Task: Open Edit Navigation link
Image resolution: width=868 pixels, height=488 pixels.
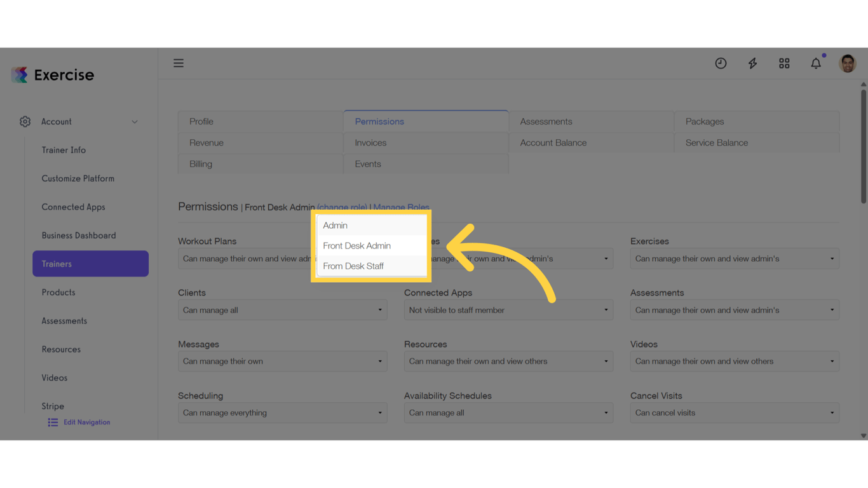Action: pos(86,423)
